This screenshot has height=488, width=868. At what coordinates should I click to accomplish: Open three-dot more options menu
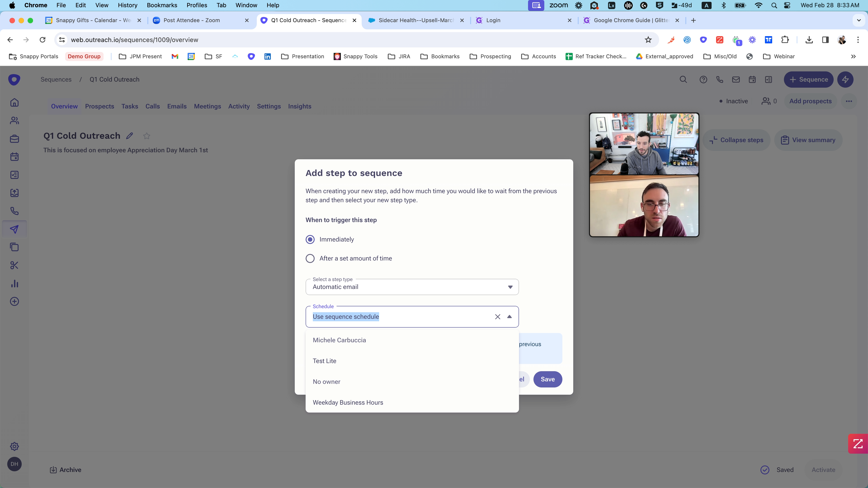coord(849,101)
